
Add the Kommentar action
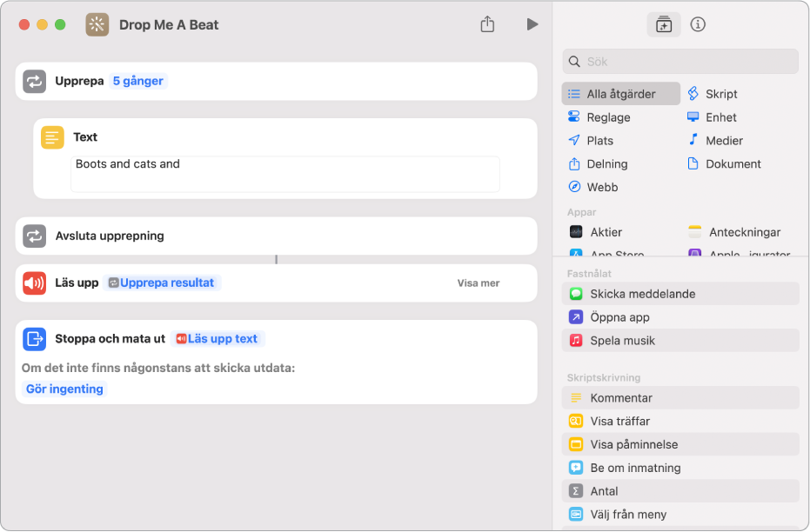pos(680,398)
